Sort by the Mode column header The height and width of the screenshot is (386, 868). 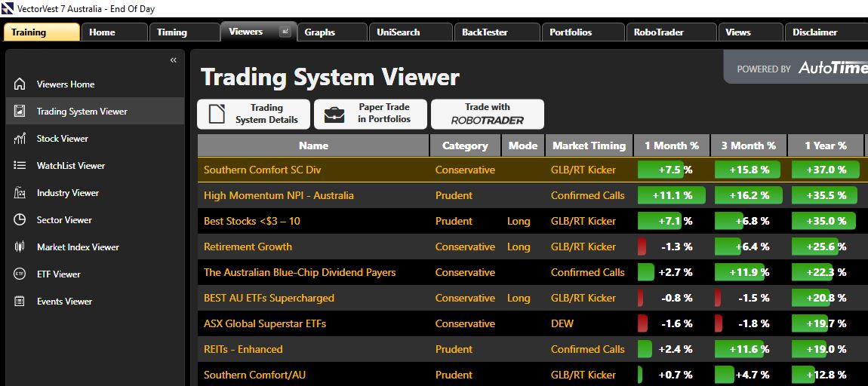522,146
